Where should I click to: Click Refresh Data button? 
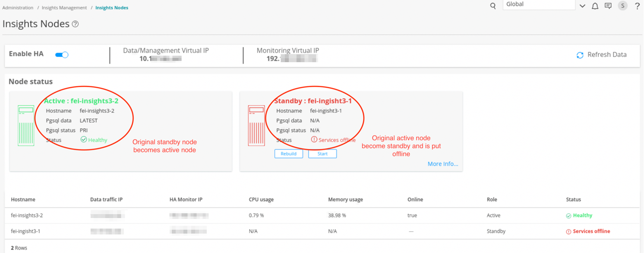(x=602, y=55)
